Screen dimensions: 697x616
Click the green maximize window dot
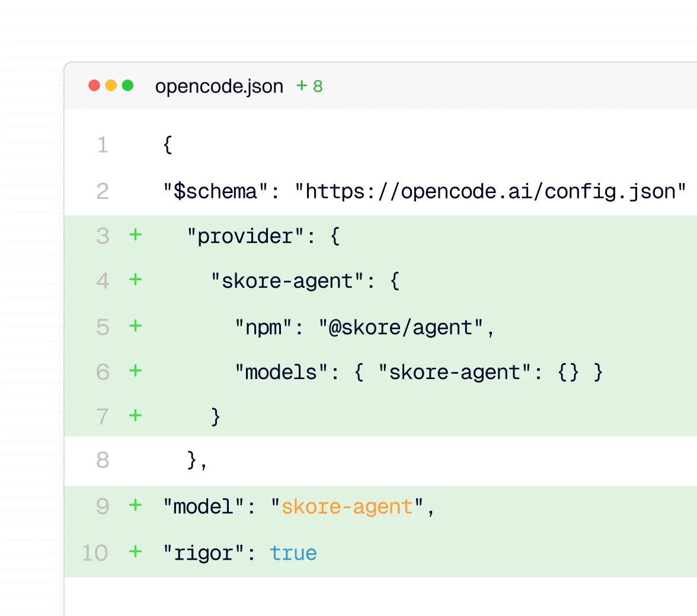tap(127, 85)
